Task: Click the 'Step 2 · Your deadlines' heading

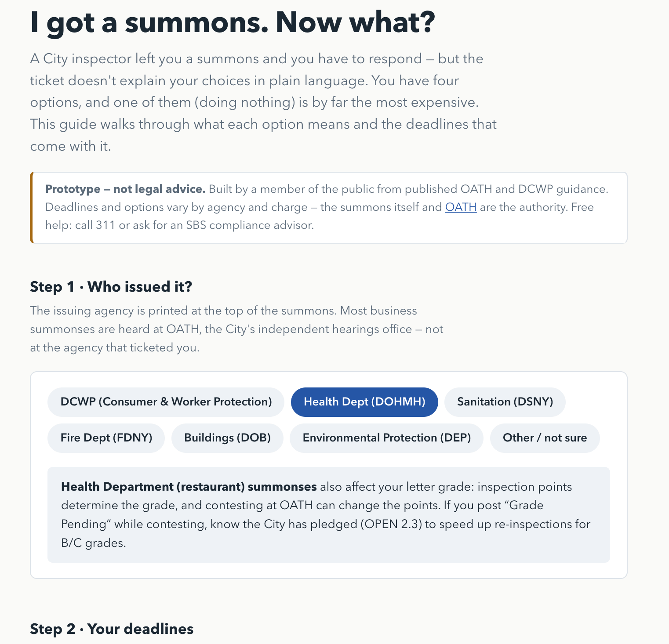Action: [112, 629]
